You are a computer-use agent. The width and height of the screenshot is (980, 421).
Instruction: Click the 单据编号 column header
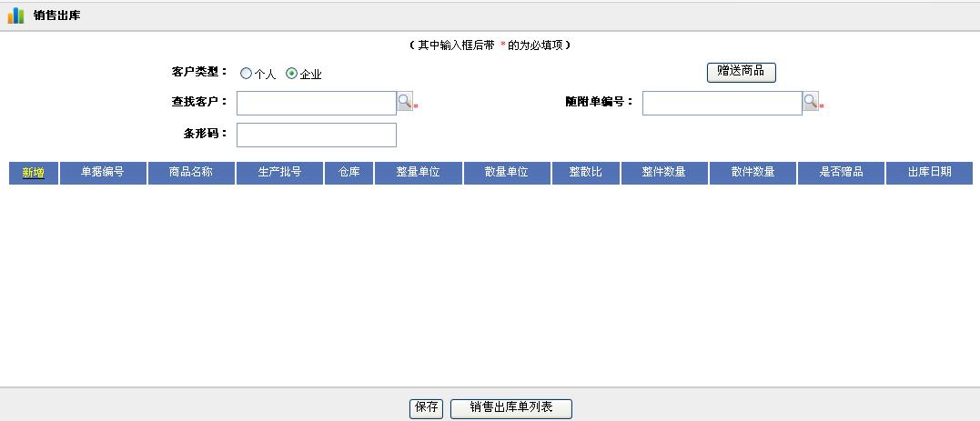[x=103, y=173]
